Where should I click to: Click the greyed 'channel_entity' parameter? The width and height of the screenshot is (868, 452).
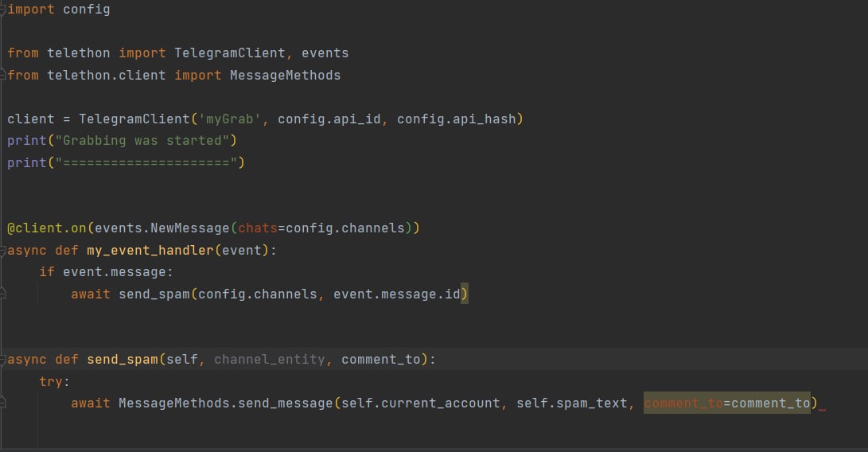coord(269,360)
